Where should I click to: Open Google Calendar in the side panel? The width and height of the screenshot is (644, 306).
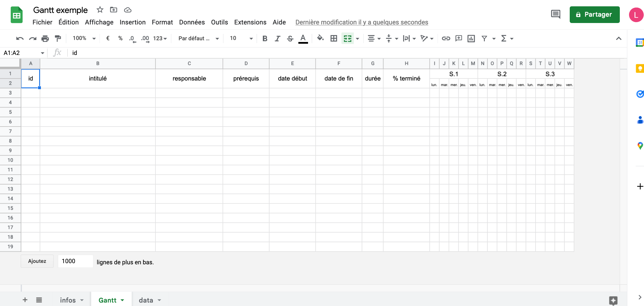639,42
